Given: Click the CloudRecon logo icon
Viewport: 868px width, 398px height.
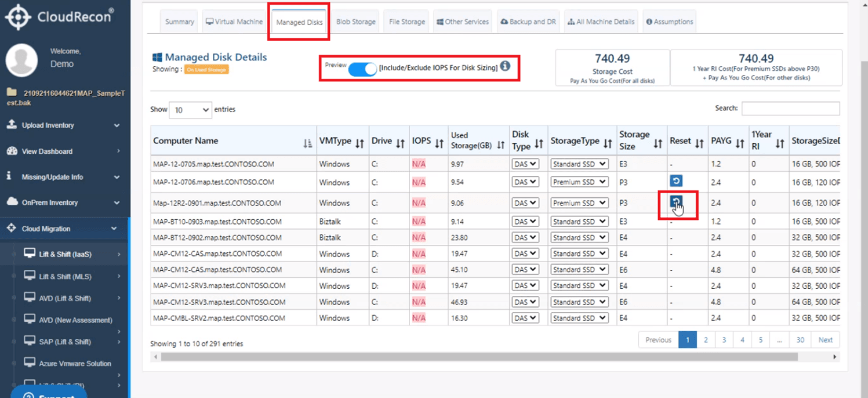Looking at the screenshot, I should click(x=18, y=17).
